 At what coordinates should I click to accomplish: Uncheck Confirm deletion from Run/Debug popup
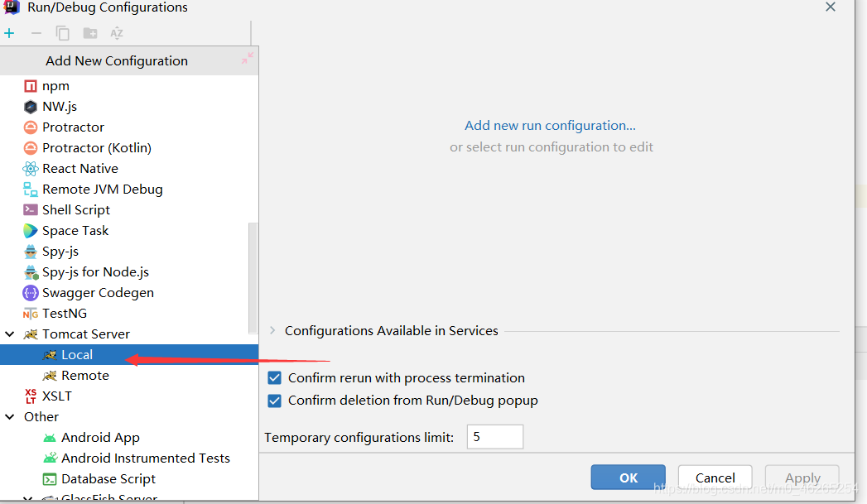pos(275,401)
